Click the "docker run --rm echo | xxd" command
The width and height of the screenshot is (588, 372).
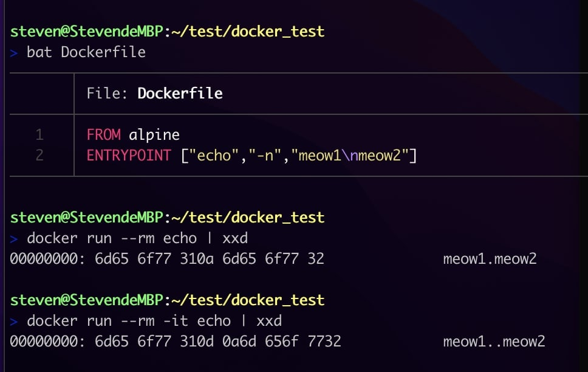pyautogui.click(x=137, y=238)
